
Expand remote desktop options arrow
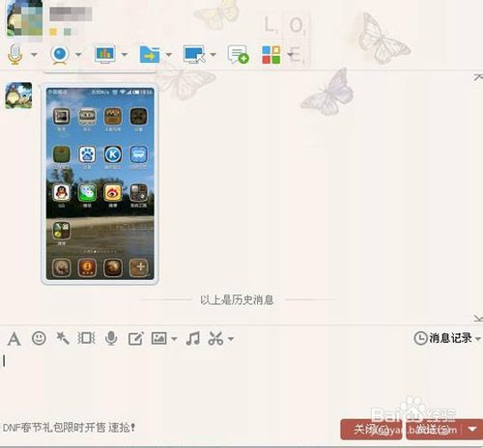coord(213,55)
